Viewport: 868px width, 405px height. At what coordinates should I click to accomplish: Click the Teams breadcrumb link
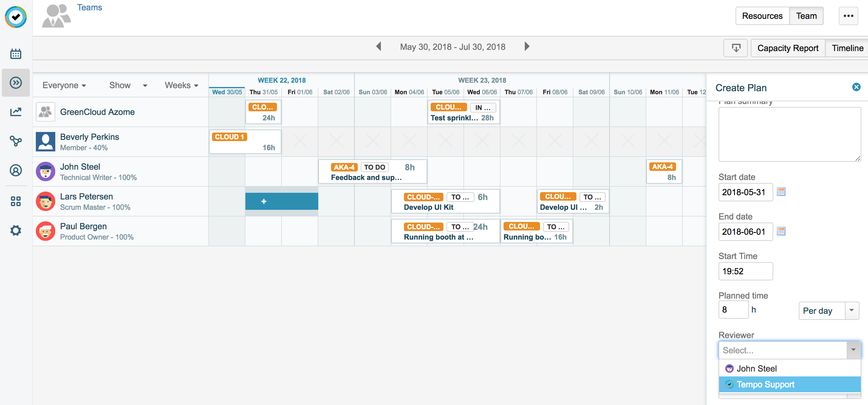[89, 7]
